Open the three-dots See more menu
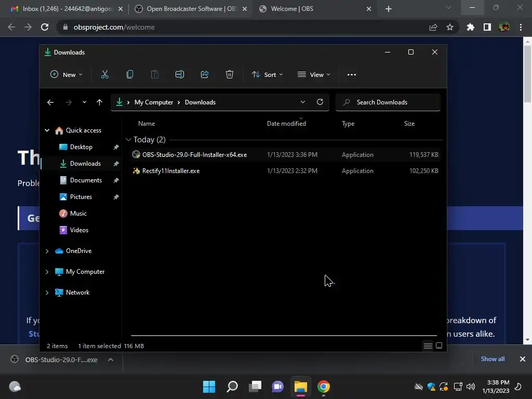This screenshot has height=399, width=532. tap(352, 75)
